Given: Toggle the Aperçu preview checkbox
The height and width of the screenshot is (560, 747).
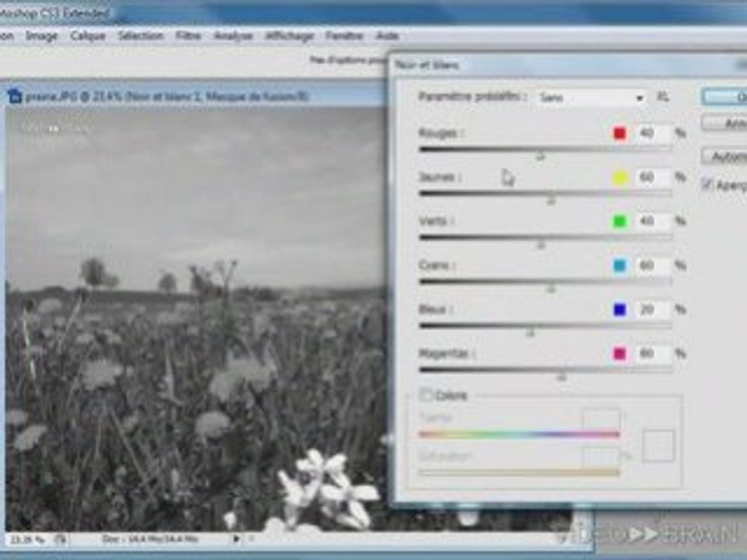Looking at the screenshot, I should tap(707, 184).
